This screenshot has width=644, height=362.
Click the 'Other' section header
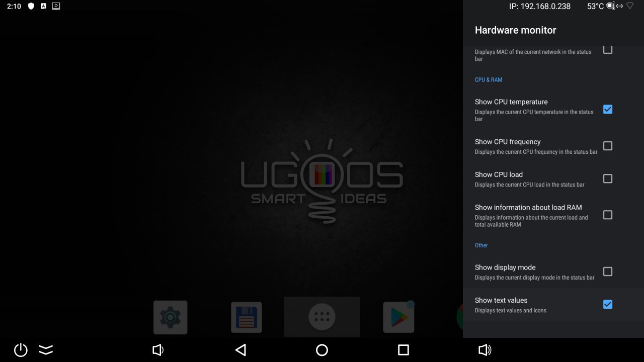(x=481, y=245)
